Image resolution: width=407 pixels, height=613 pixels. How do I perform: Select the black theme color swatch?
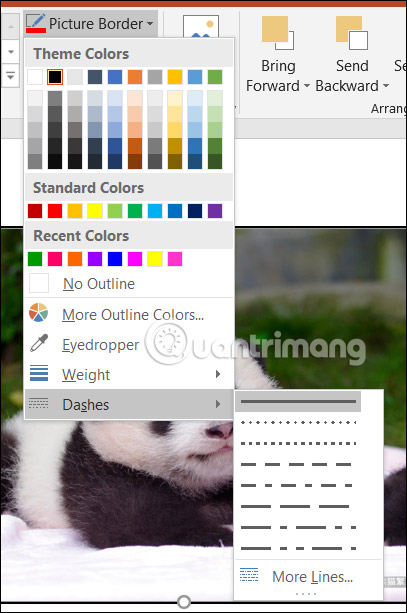coord(55,77)
